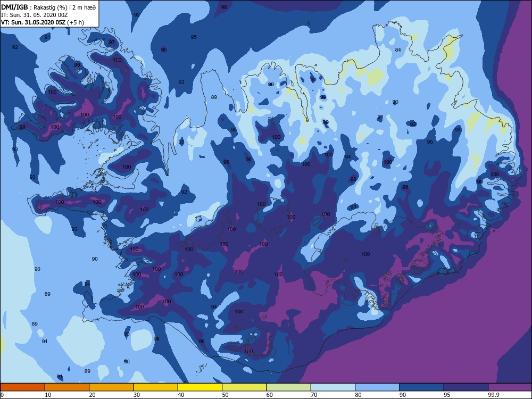
Task: Click the '0' label at the legend start
Action: [2, 395]
